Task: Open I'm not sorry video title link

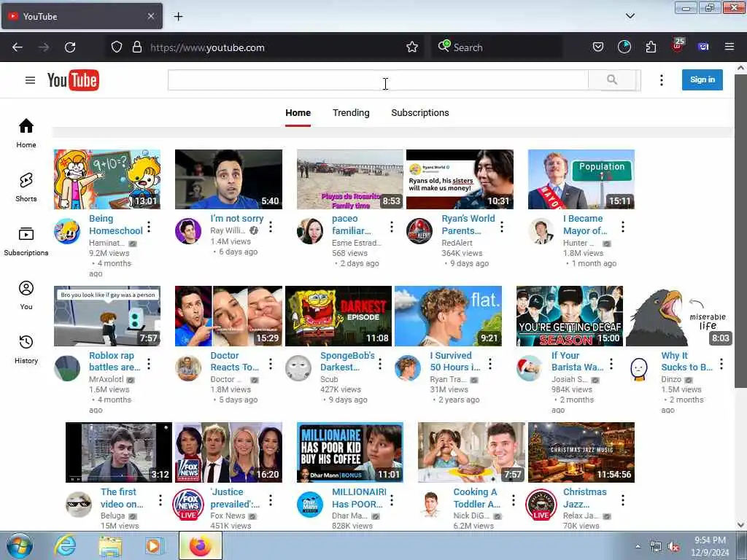Action: (237, 219)
